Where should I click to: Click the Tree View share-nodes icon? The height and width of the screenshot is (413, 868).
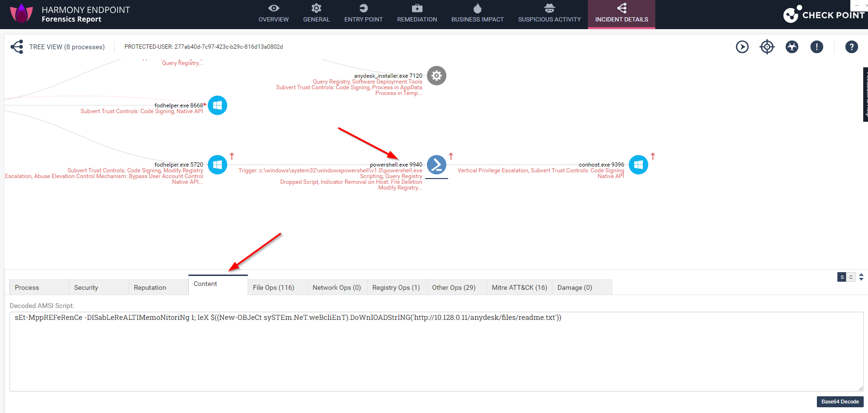click(x=17, y=46)
